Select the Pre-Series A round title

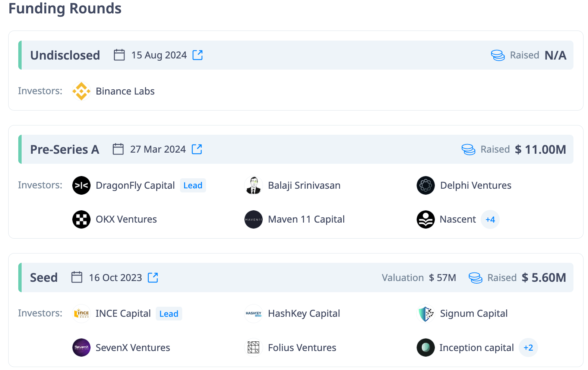[x=65, y=149]
